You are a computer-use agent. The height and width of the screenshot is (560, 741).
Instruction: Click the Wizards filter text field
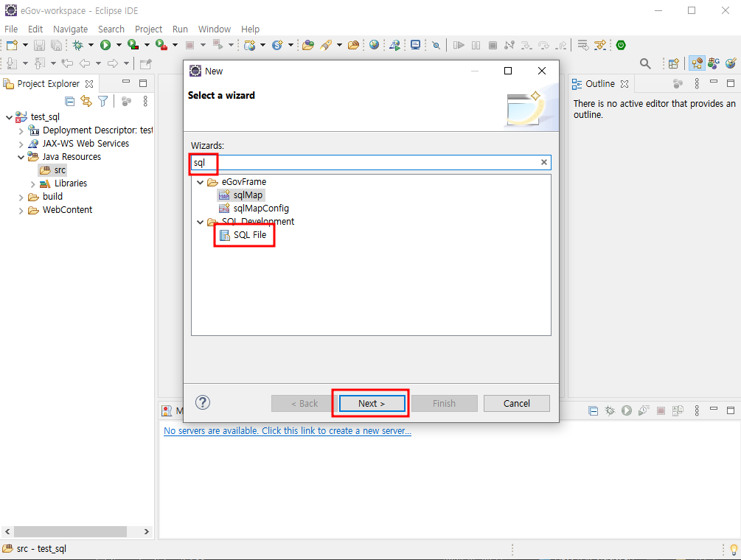click(371, 162)
